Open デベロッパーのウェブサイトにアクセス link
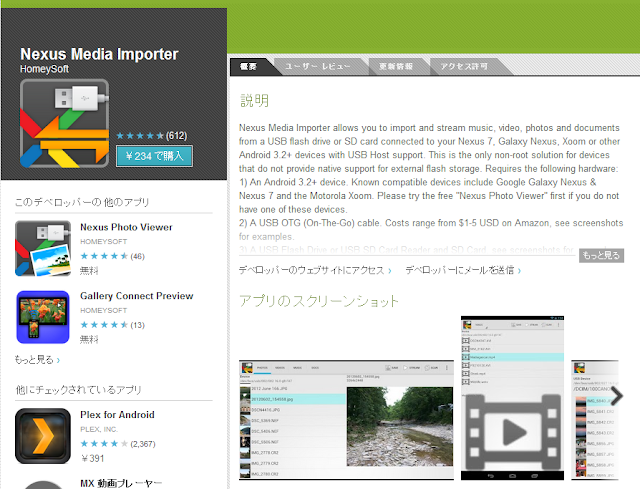Image resolution: width=640 pixels, height=489 pixels. (315, 270)
